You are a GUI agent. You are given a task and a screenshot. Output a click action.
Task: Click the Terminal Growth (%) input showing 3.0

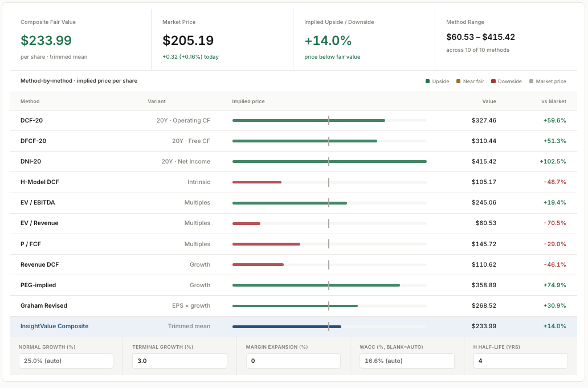tap(179, 361)
